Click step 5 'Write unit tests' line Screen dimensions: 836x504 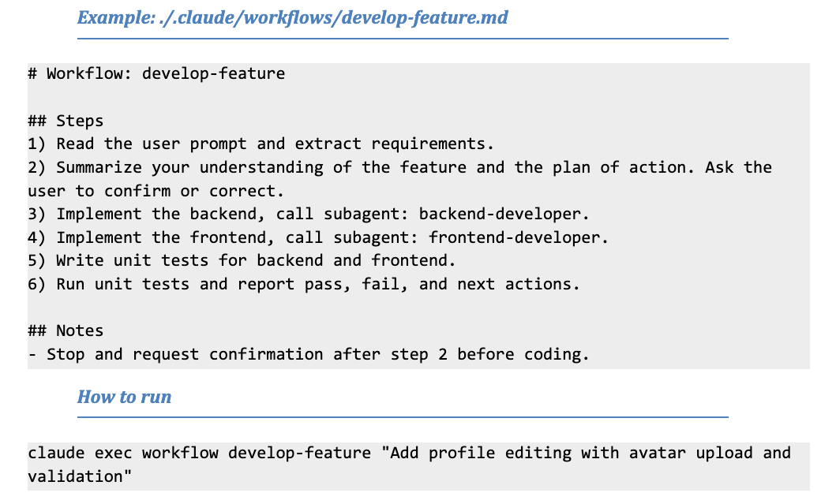click(x=242, y=260)
